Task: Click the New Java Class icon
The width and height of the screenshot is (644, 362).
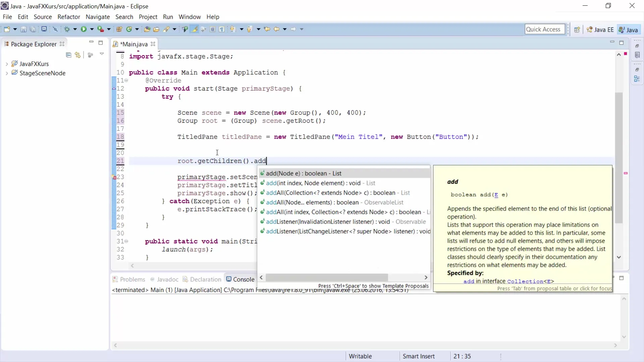Action: (129, 29)
